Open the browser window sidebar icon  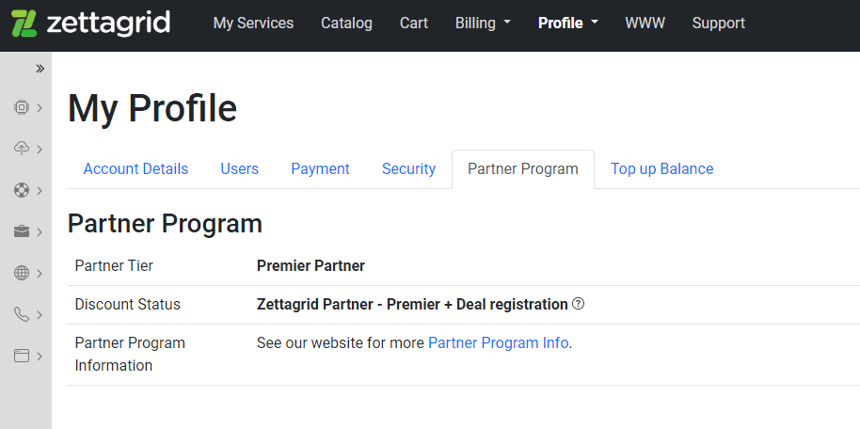tap(21, 355)
